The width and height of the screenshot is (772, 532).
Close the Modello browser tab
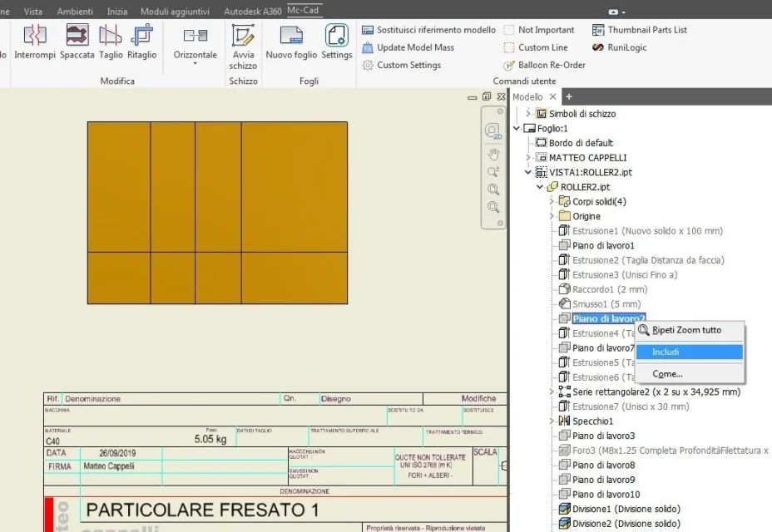553,97
